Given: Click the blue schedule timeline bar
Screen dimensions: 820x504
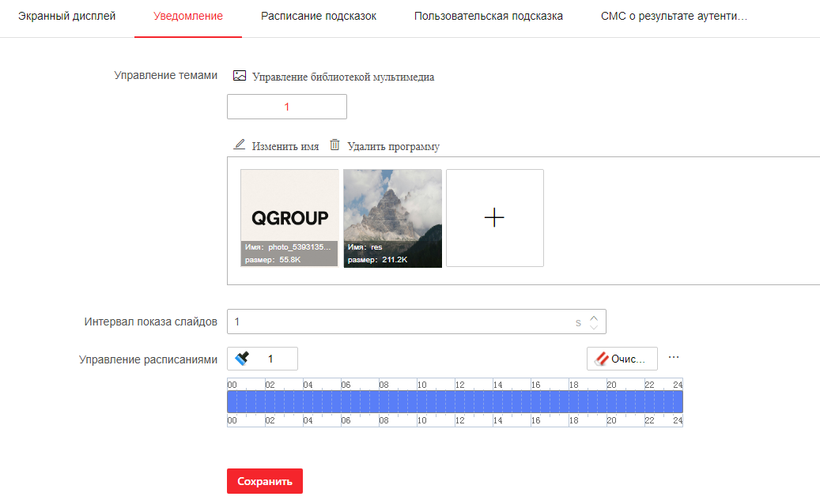Looking at the screenshot, I should [455, 401].
